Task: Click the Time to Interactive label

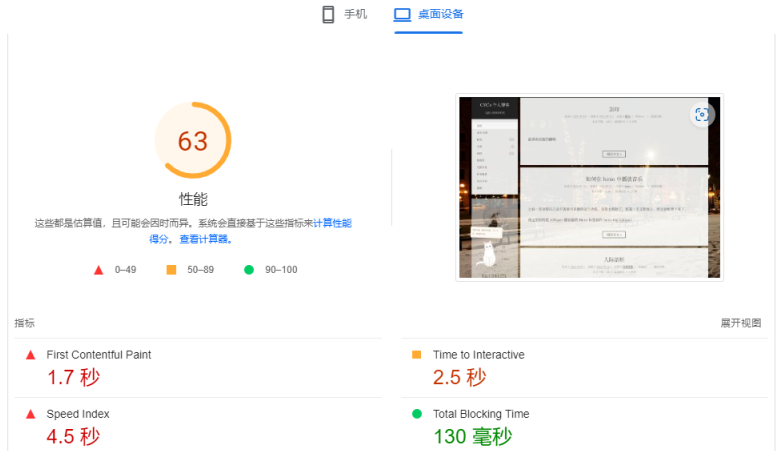Action: pyautogui.click(x=479, y=355)
